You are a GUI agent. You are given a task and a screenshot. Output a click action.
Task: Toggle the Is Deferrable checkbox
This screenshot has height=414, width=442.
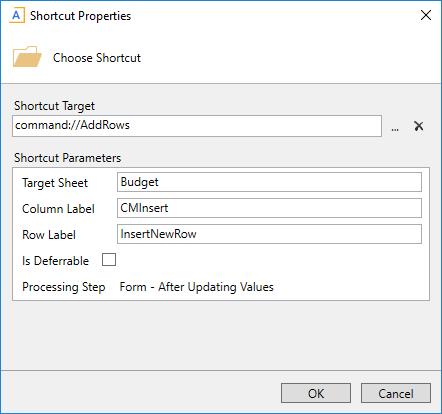pyautogui.click(x=109, y=260)
